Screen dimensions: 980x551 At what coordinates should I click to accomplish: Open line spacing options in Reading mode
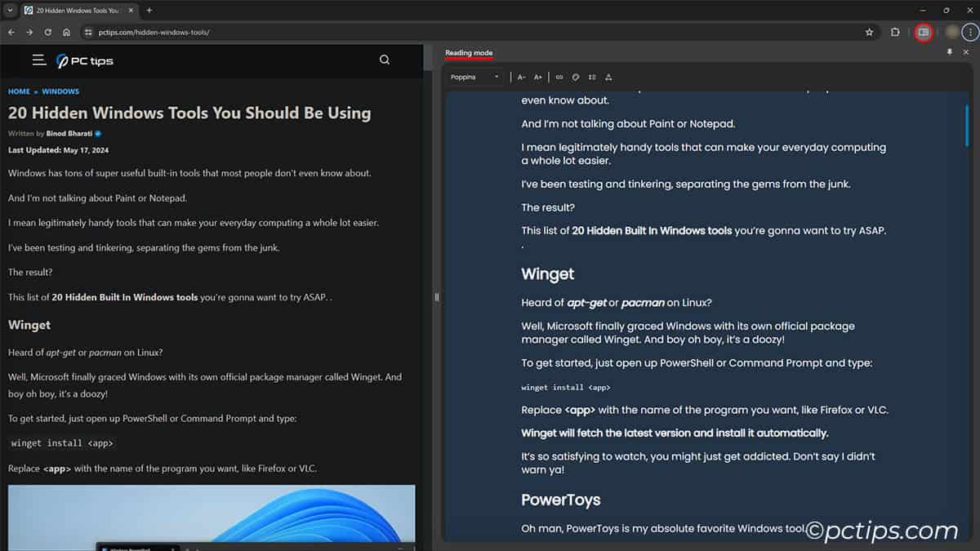592,77
